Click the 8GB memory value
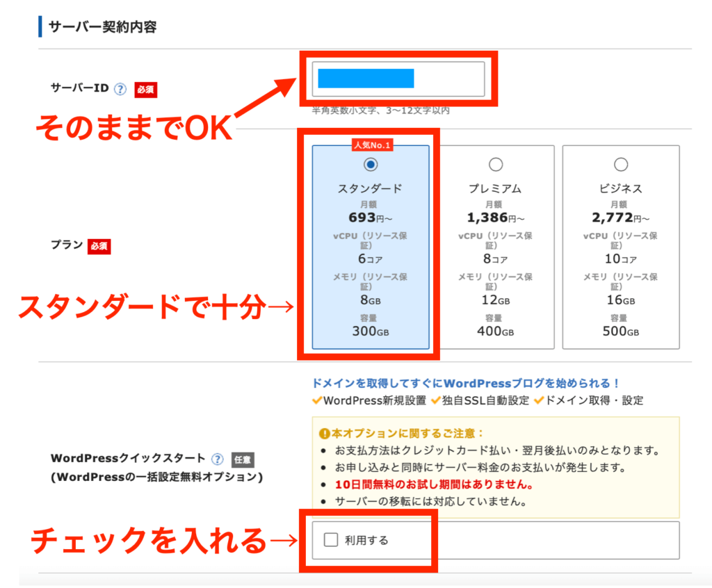 coord(371,300)
